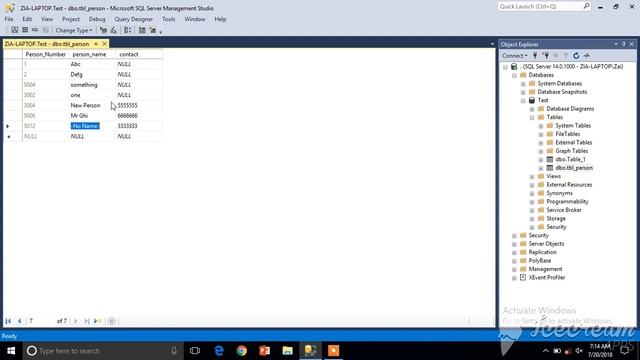Collapse the Databases folder
640x360 pixels.
[514, 76]
